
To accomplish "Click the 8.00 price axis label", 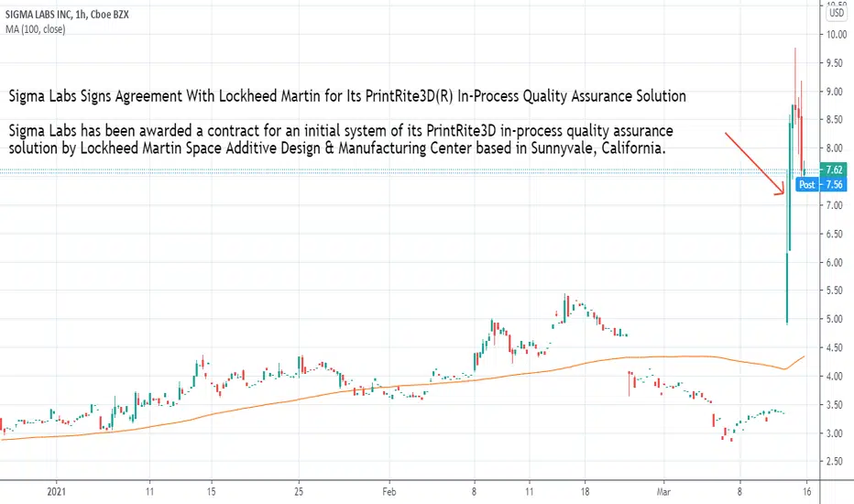I will tap(834, 148).
